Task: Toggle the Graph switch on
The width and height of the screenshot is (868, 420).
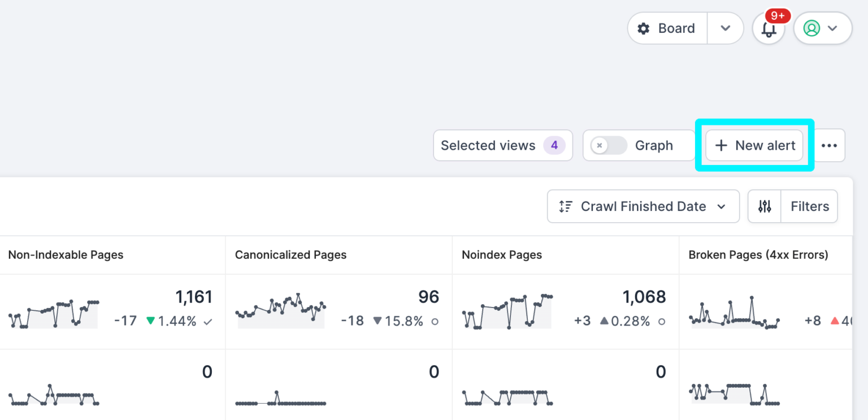Action: click(609, 145)
